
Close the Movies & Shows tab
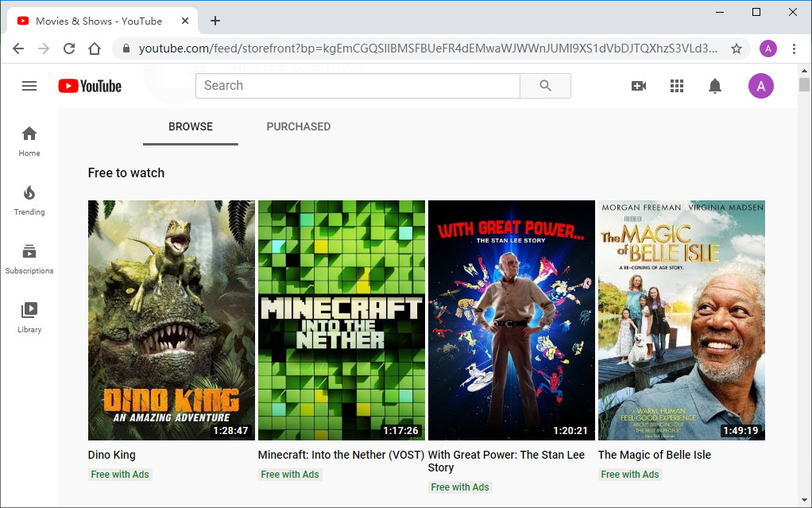point(185,21)
